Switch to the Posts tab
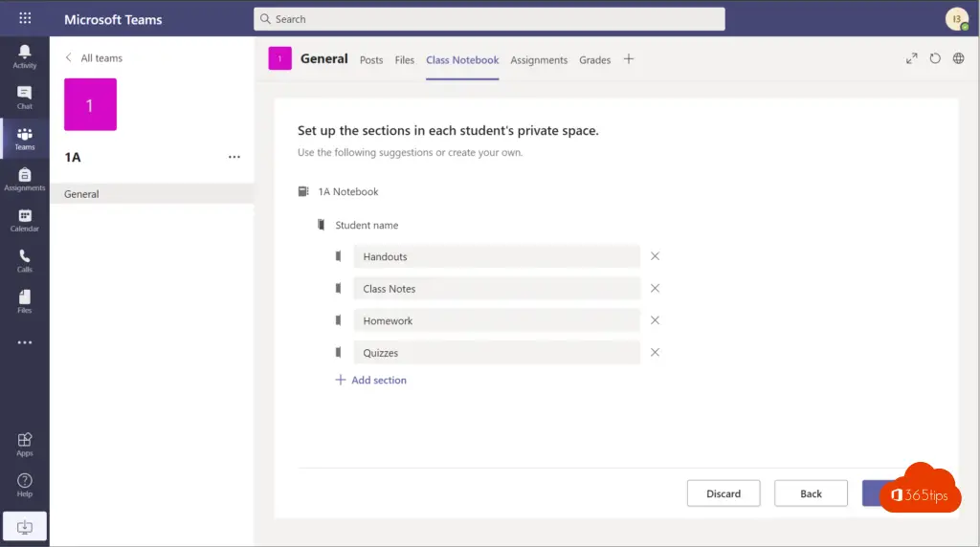This screenshot has height=547, width=980. [371, 60]
